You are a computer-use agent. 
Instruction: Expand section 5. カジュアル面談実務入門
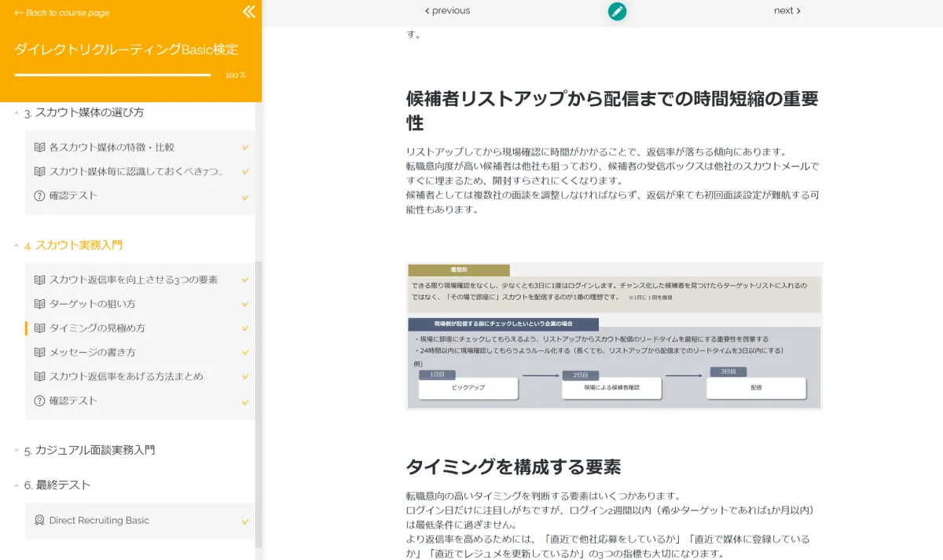(x=17, y=451)
